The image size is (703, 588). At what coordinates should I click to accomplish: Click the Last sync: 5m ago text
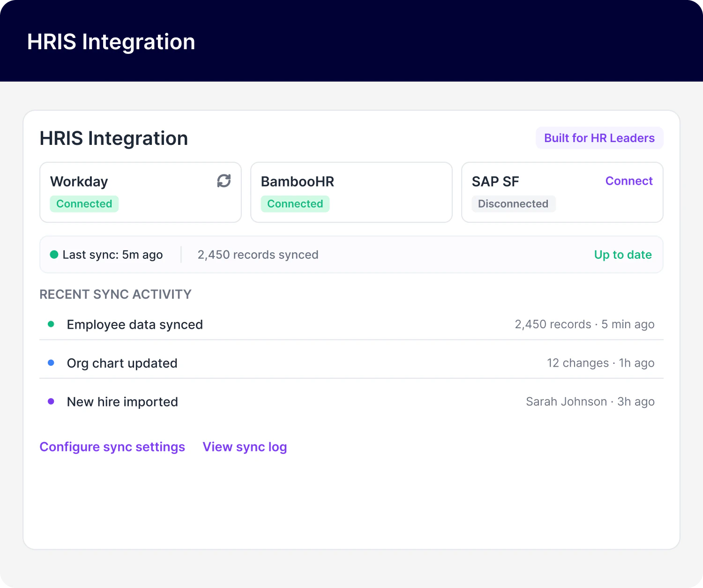point(112,255)
